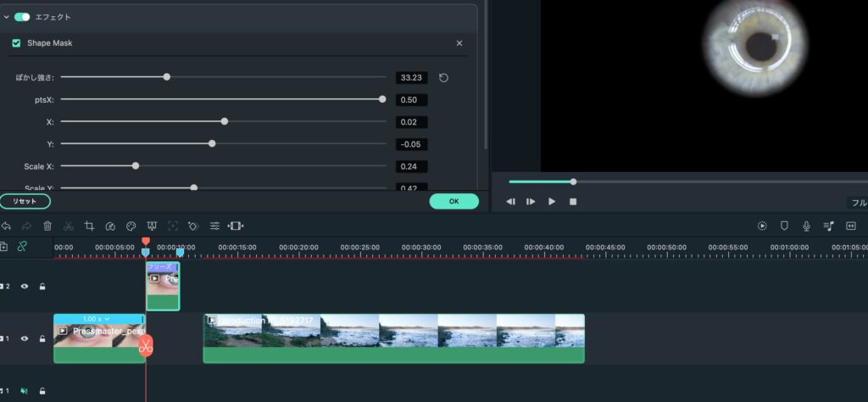Image resolution: width=868 pixels, height=402 pixels.
Task: Click the red scissors split button on playhead
Action: click(145, 346)
